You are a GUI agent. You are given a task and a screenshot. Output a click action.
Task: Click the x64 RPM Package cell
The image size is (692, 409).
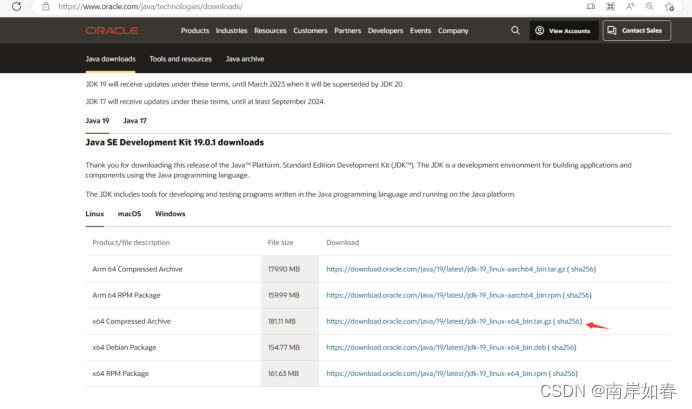120,373
